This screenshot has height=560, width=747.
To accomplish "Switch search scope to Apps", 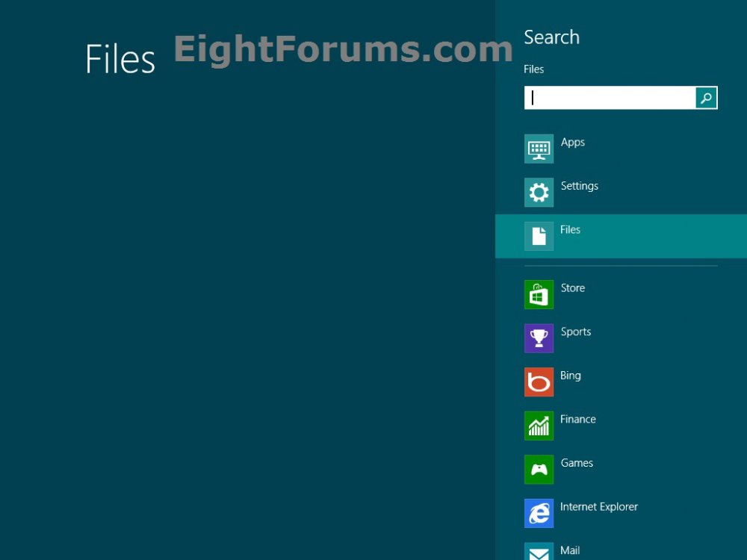I will tap(573, 142).
